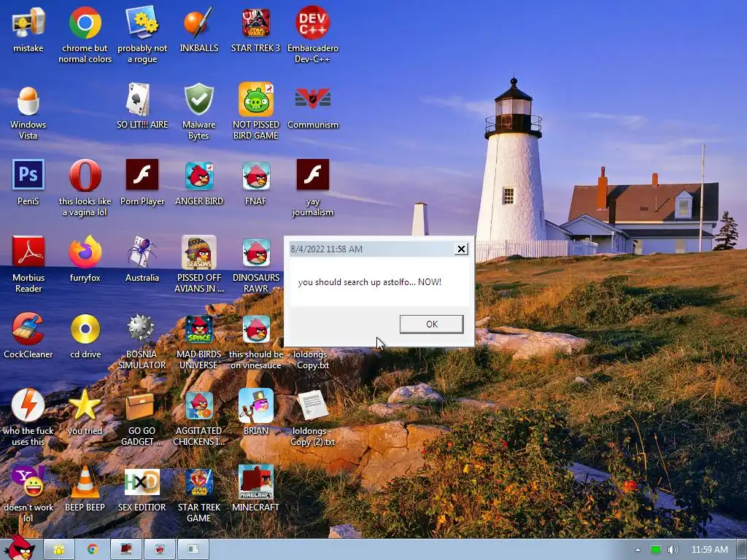Open Embarcadero Dev-C++ desktop shortcut
Image resolution: width=747 pixels, height=560 pixels.
point(312,23)
